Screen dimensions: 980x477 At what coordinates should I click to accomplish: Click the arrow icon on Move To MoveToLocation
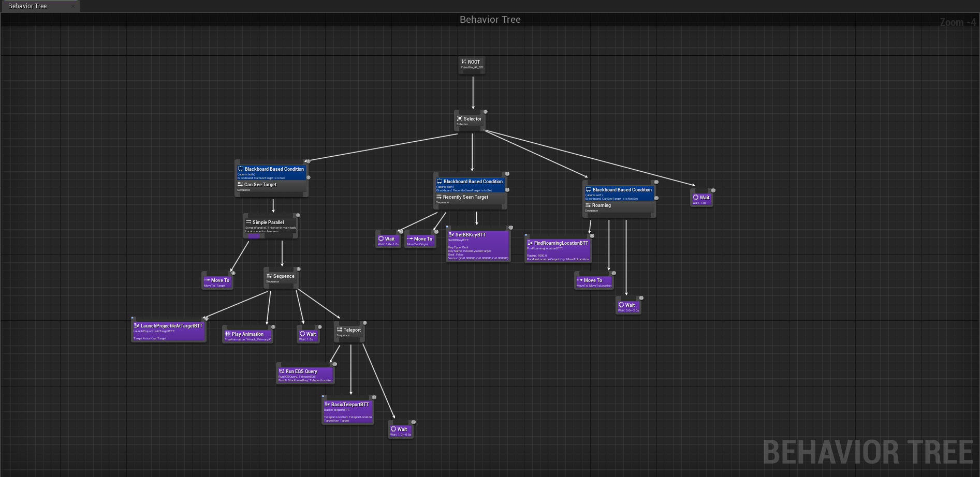pos(580,280)
